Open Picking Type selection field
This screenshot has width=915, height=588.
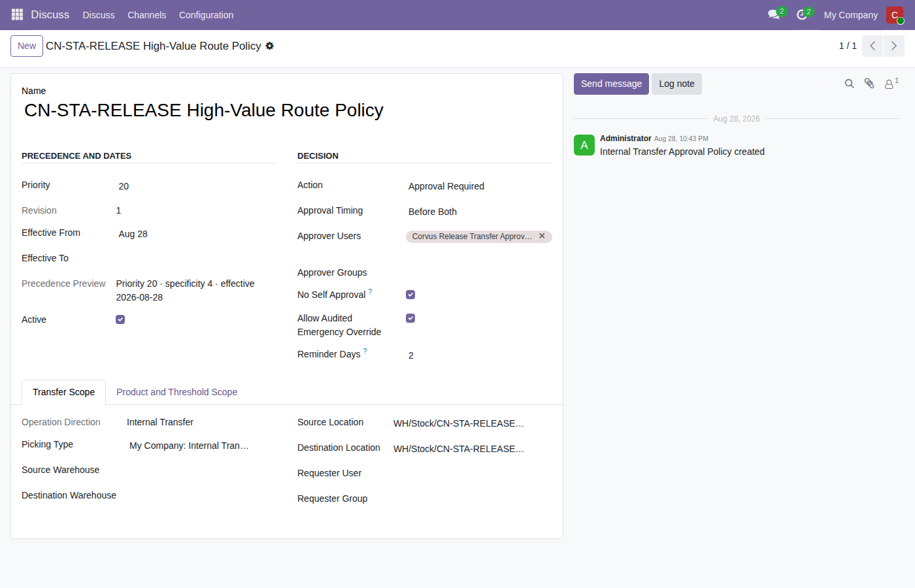coord(201,446)
